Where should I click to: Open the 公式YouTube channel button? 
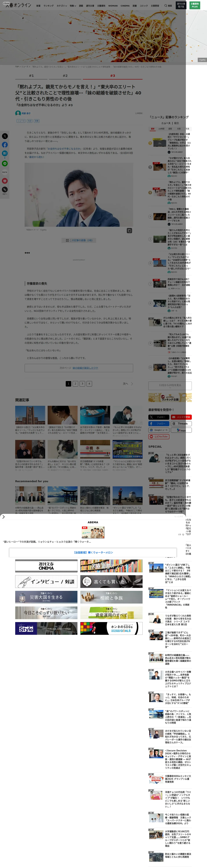pos(159,437)
